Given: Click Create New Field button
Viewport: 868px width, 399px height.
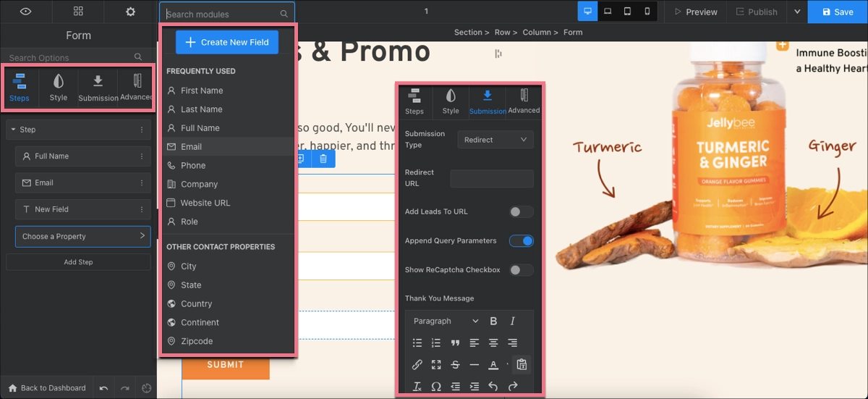Looking at the screenshot, I should (227, 42).
